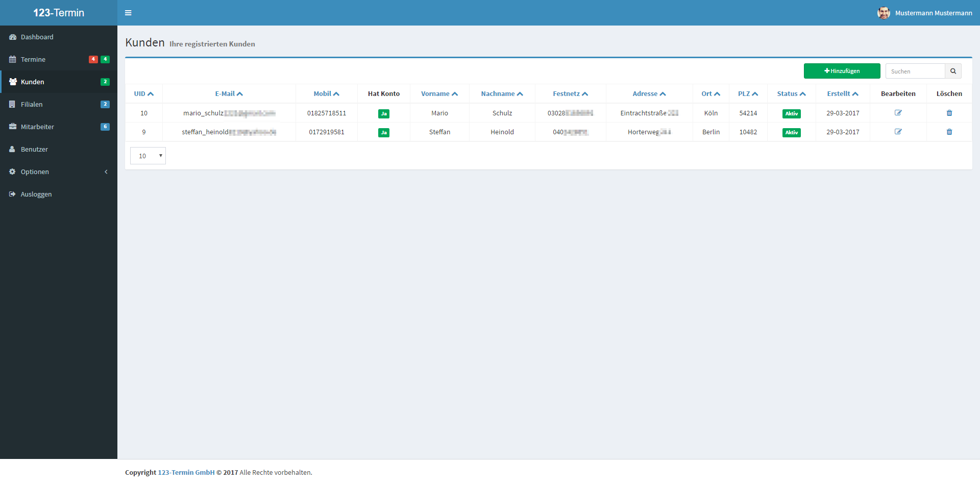Screen dimensions: 980x485
Task: Edit customer Steffan Heinold via pencil icon
Action: (898, 132)
